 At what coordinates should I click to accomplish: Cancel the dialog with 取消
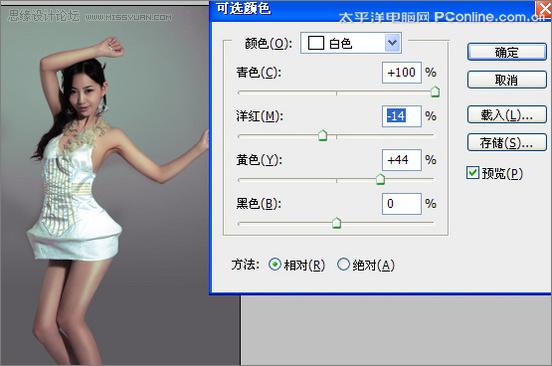(507, 80)
